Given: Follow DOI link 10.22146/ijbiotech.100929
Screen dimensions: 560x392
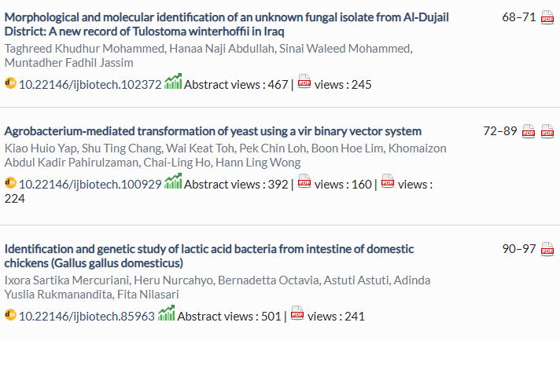Looking at the screenshot, I should tap(90, 185).
